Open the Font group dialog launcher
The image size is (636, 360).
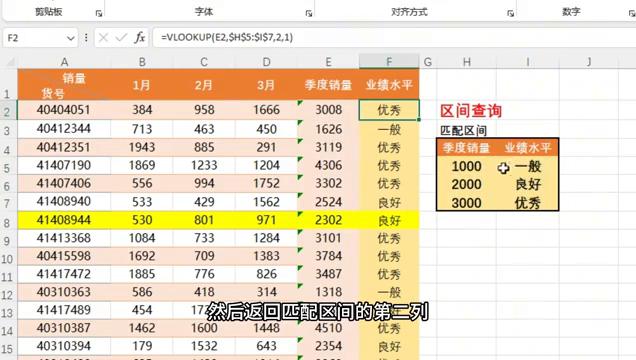(309, 13)
